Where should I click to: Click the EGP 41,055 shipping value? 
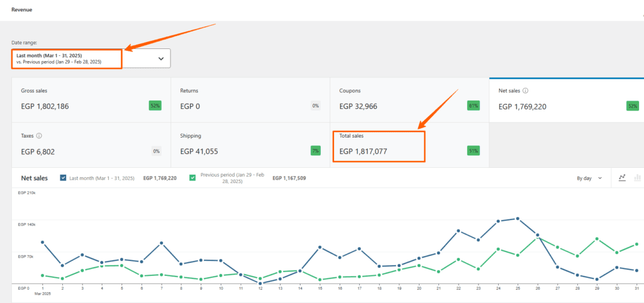(x=199, y=151)
